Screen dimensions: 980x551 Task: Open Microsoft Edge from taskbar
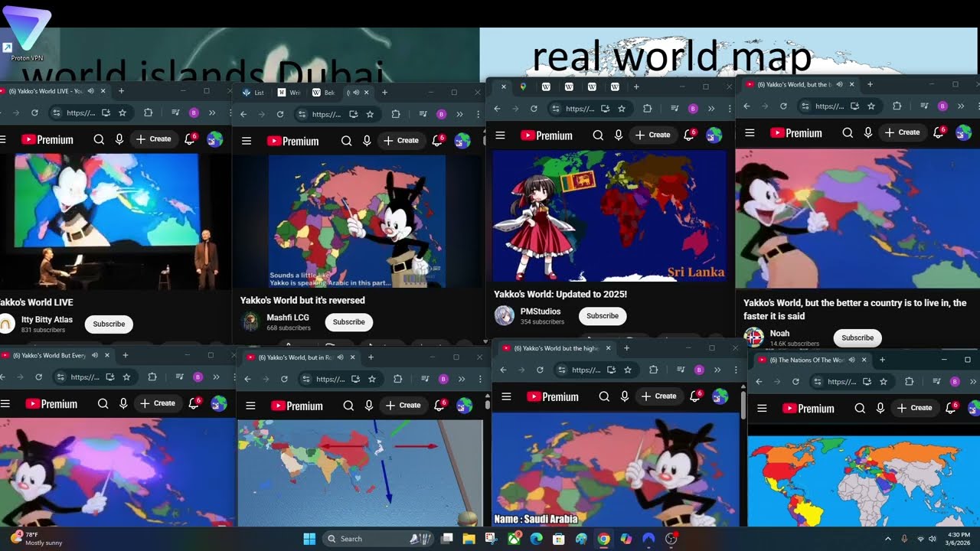(536, 539)
